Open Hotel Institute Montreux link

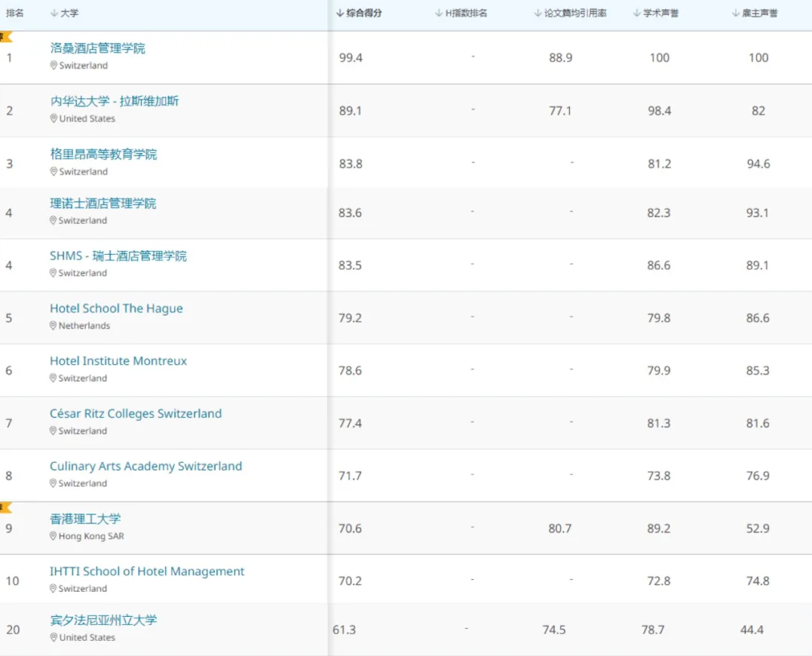(118, 361)
